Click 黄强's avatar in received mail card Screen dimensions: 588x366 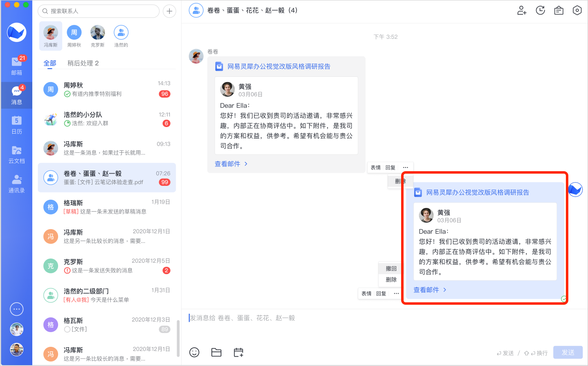coord(227,89)
